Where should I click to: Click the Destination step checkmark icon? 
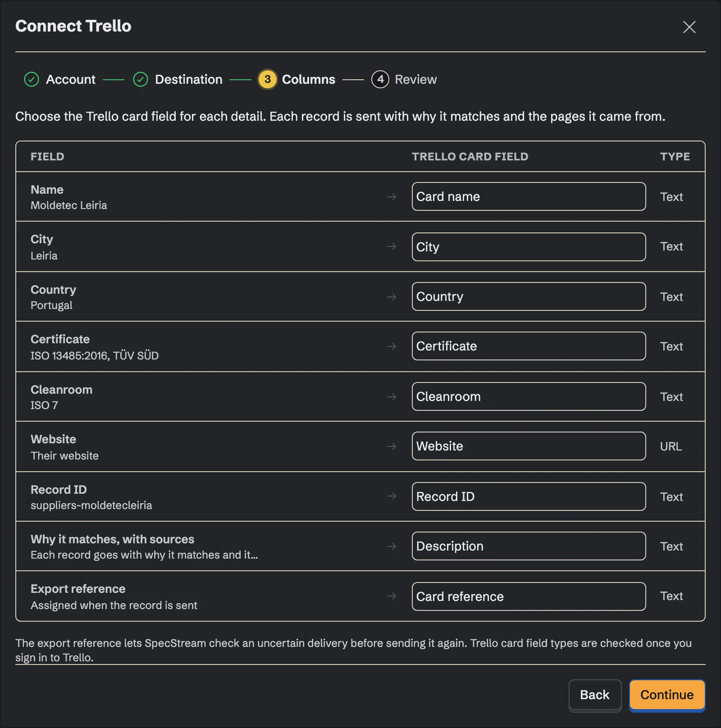(141, 79)
